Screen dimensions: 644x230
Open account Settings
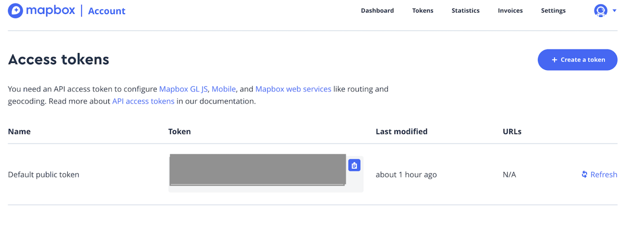click(553, 11)
